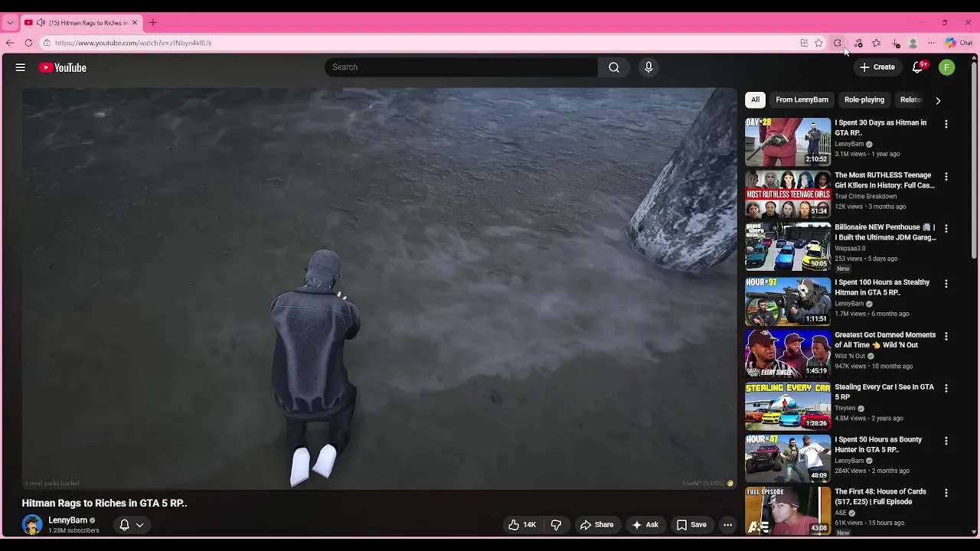Add page to favorites star icon
Screen dimensions: 980x551
click(818, 43)
